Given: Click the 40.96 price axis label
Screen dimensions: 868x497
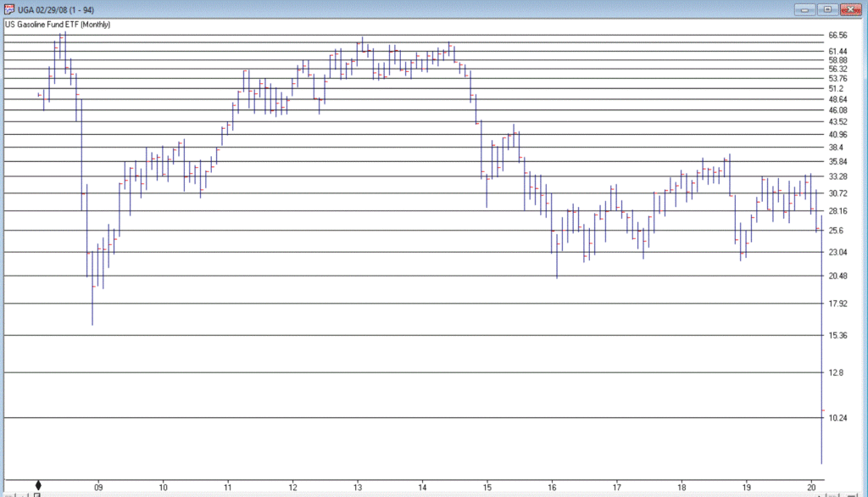Looking at the screenshot, I should click(837, 134).
